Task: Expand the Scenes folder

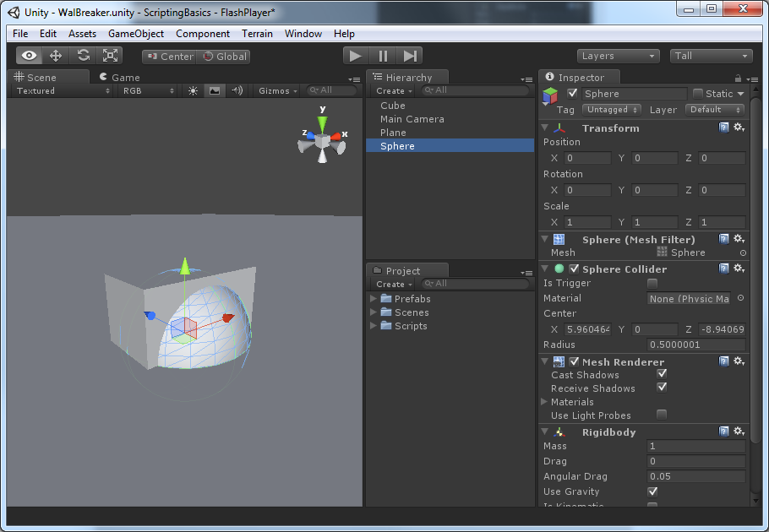Action: coord(374,312)
